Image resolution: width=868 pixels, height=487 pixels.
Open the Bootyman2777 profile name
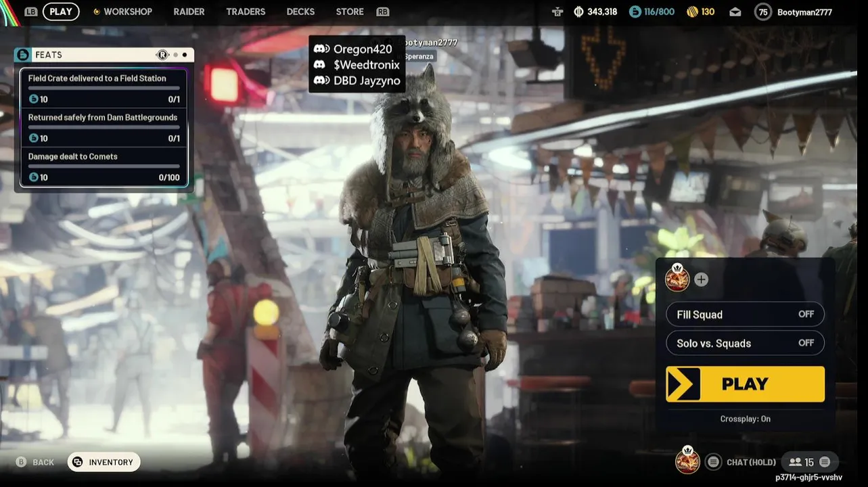coord(803,11)
